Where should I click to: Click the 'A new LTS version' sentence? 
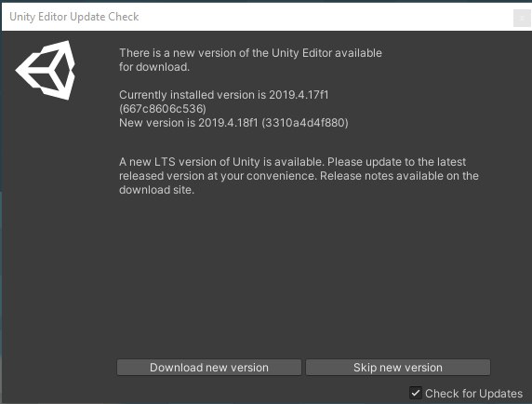coord(222,162)
